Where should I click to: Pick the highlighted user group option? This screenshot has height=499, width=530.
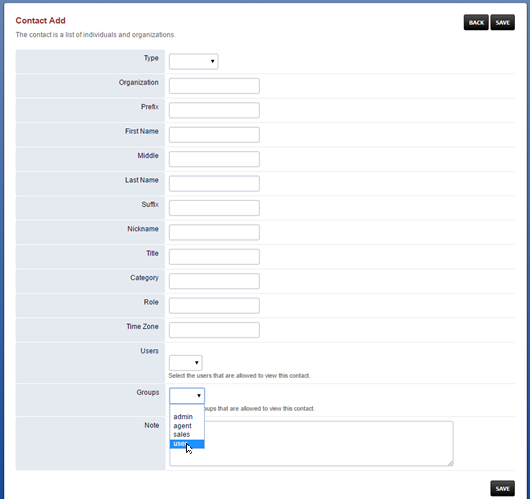tap(187, 444)
